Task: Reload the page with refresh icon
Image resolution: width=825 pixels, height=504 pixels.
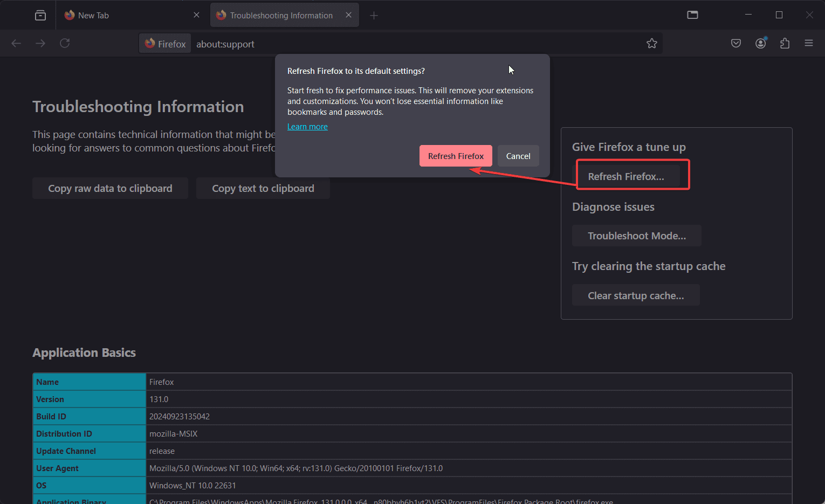Action: tap(65, 43)
